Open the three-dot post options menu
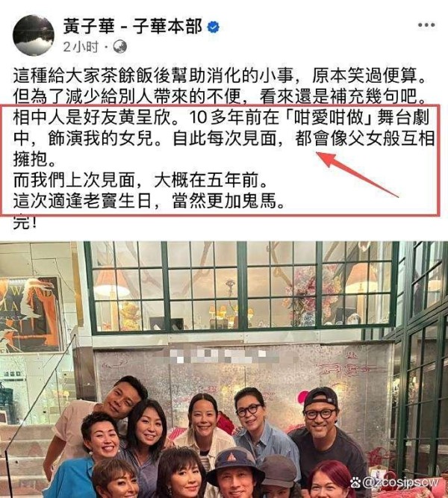Image resolution: width=448 pixels, height=498 pixels. coord(426,25)
